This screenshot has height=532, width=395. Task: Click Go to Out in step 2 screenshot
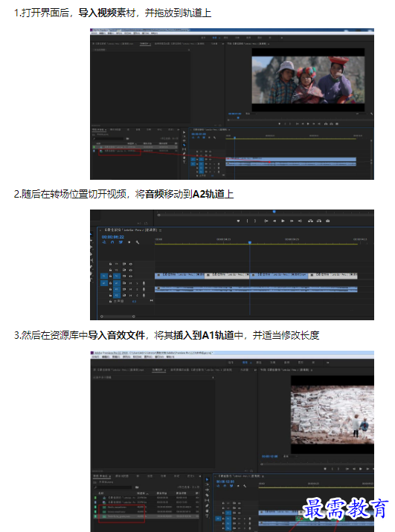(300, 221)
